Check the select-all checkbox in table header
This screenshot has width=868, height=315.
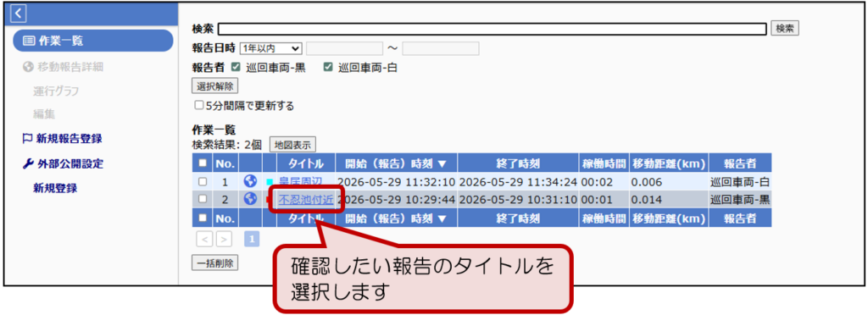tap(203, 163)
